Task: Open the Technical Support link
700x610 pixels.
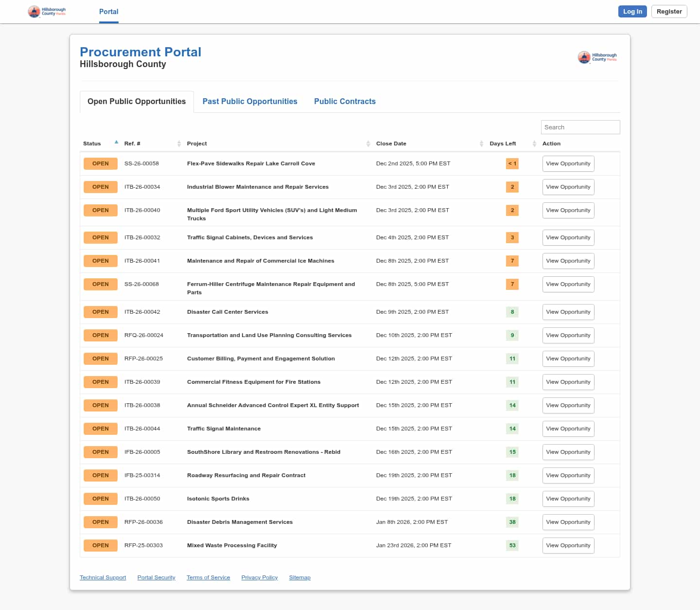Action: (x=103, y=577)
